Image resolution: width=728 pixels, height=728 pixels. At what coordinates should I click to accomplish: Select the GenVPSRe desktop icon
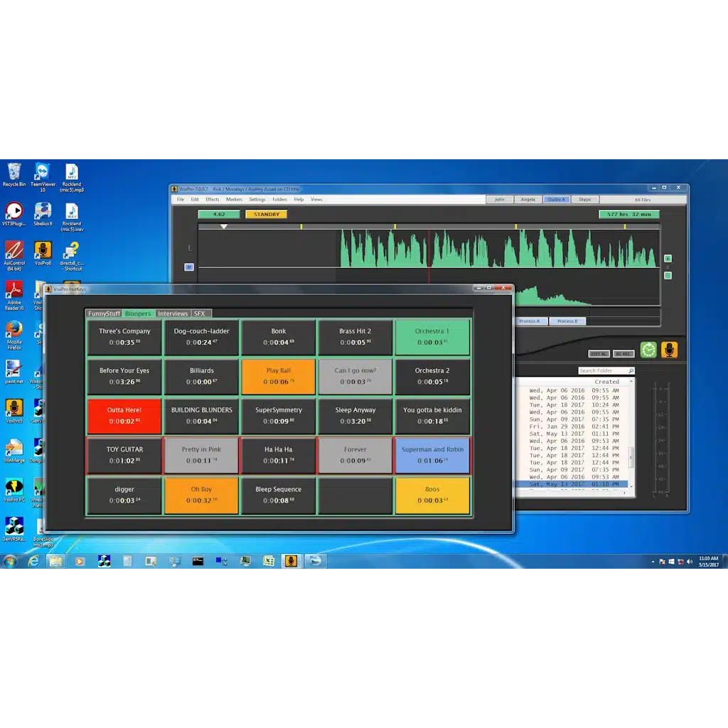tap(14, 529)
